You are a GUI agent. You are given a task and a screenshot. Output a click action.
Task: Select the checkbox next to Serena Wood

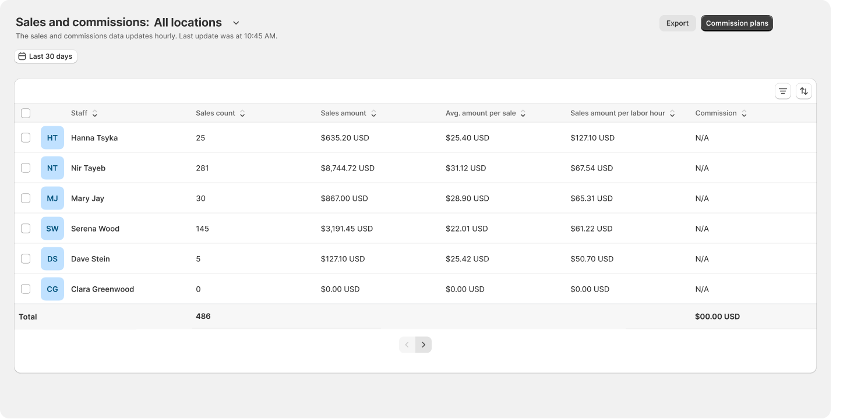click(26, 229)
